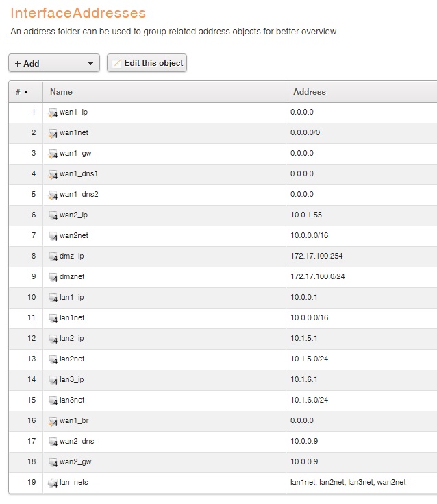The height and width of the screenshot is (504, 437).
Task: Sort table by Name column header
Action: click(x=61, y=92)
